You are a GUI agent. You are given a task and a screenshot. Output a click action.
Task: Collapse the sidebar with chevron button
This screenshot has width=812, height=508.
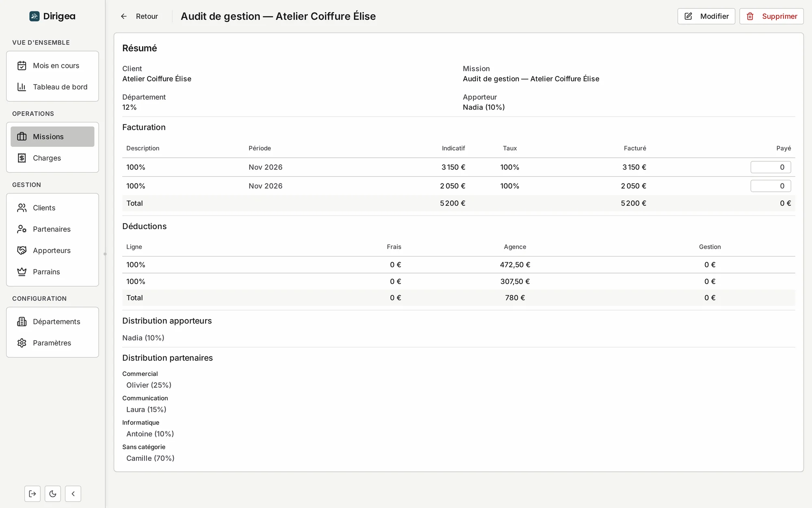point(73,494)
